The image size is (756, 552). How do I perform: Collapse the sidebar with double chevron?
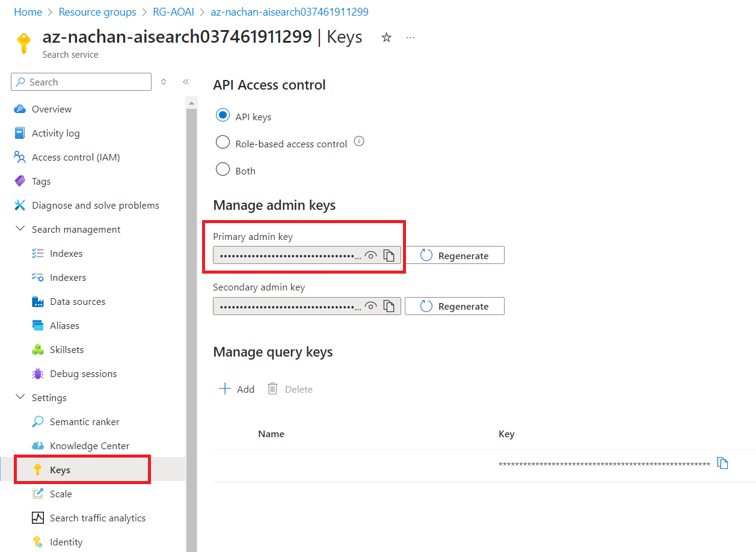click(x=186, y=82)
